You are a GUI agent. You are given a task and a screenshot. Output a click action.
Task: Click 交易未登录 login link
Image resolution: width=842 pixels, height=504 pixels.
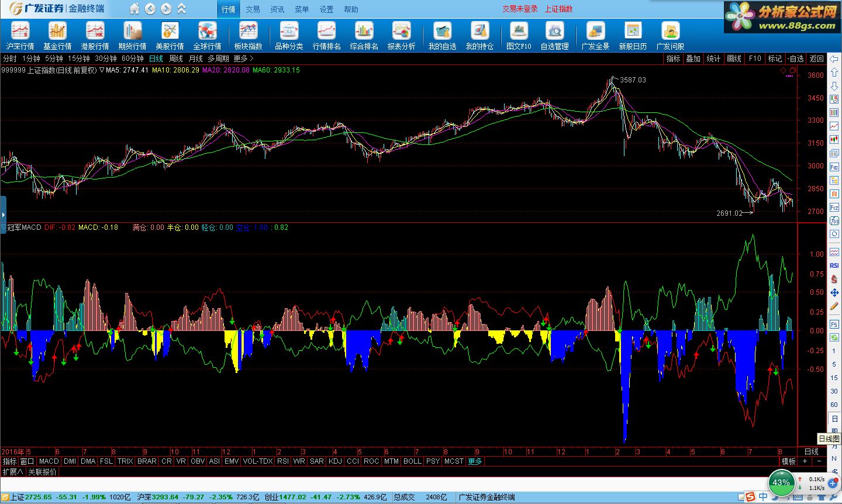pos(520,9)
